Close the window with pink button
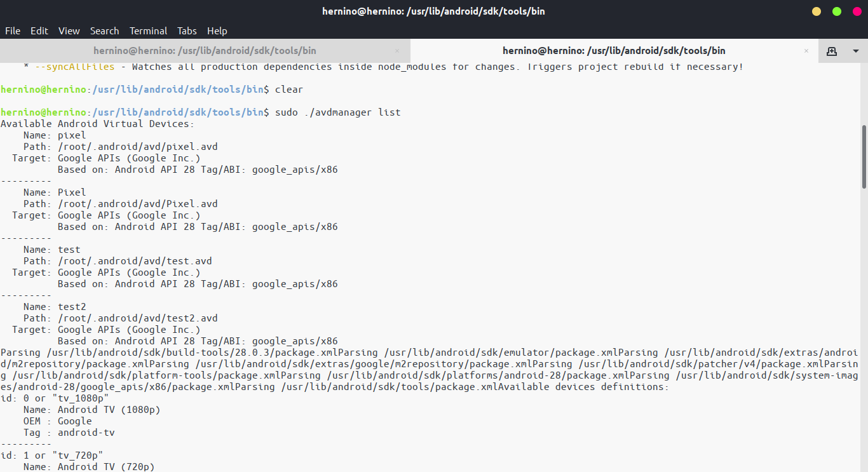 pyautogui.click(x=857, y=11)
